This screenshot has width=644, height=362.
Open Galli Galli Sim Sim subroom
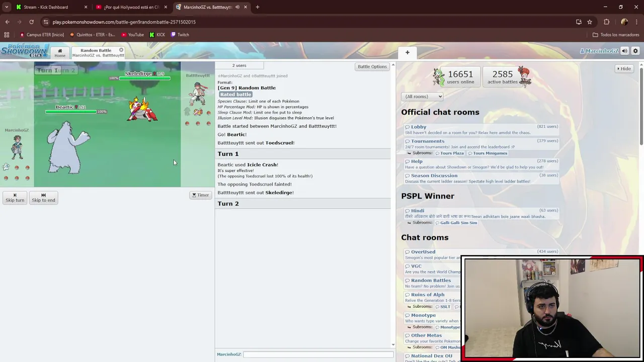pyautogui.click(x=456, y=223)
